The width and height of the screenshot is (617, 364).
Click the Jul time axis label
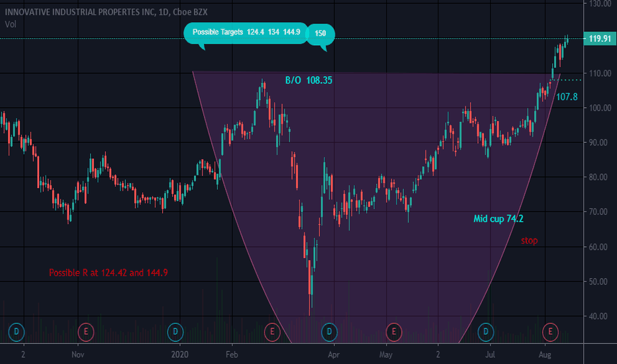490,355
